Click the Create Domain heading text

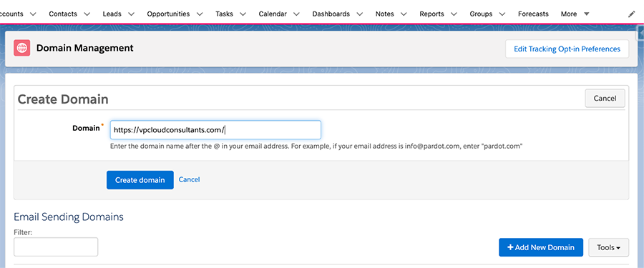coord(63,99)
